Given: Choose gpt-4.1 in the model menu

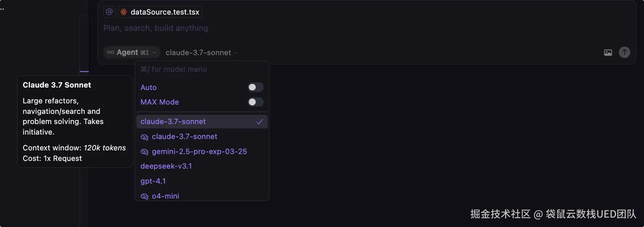Looking at the screenshot, I should (153, 181).
